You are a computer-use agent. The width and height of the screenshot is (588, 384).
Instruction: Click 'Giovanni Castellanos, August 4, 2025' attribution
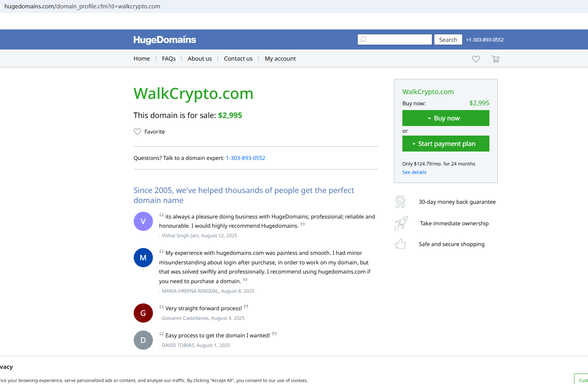(x=202, y=318)
